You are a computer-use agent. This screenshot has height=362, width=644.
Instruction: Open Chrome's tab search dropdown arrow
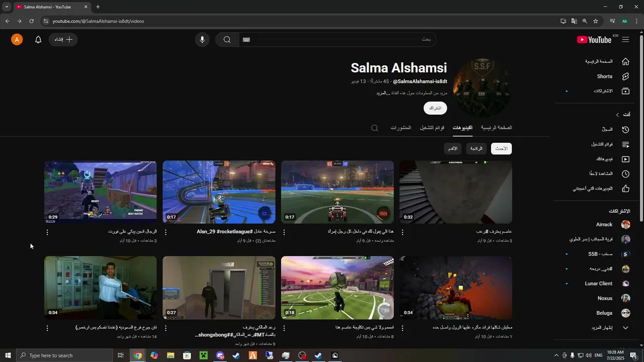pos(7,7)
